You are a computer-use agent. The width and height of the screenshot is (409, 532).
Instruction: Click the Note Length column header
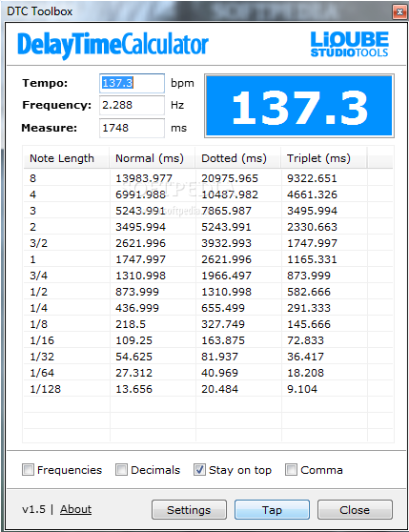click(x=67, y=158)
